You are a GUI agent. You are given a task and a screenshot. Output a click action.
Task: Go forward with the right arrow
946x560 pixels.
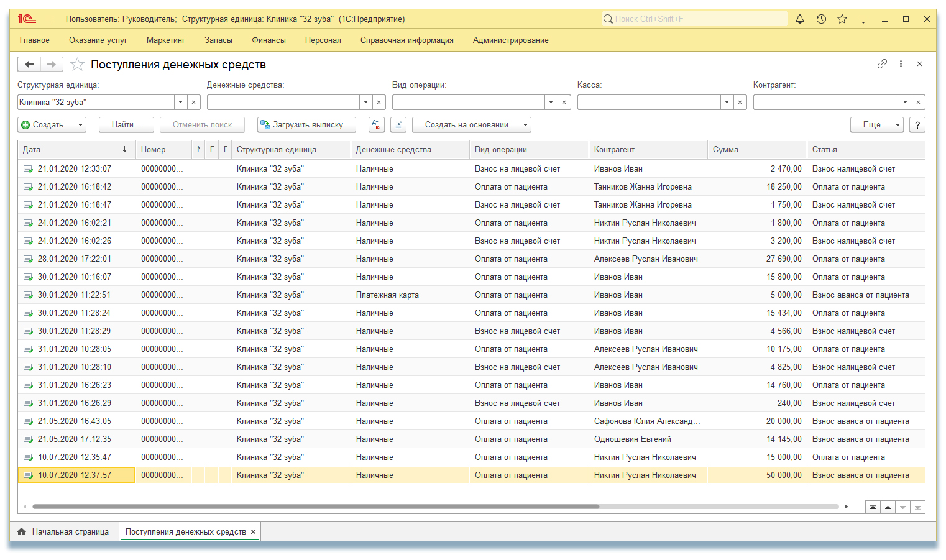[x=52, y=64]
